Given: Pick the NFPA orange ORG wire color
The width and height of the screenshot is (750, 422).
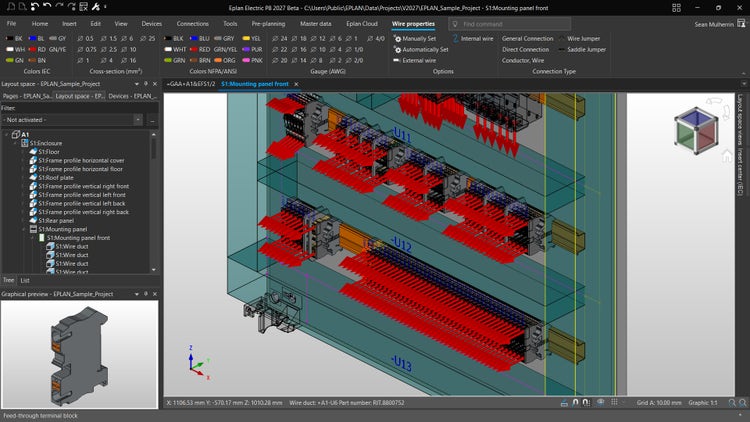Looking at the screenshot, I should tap(225, 60).
